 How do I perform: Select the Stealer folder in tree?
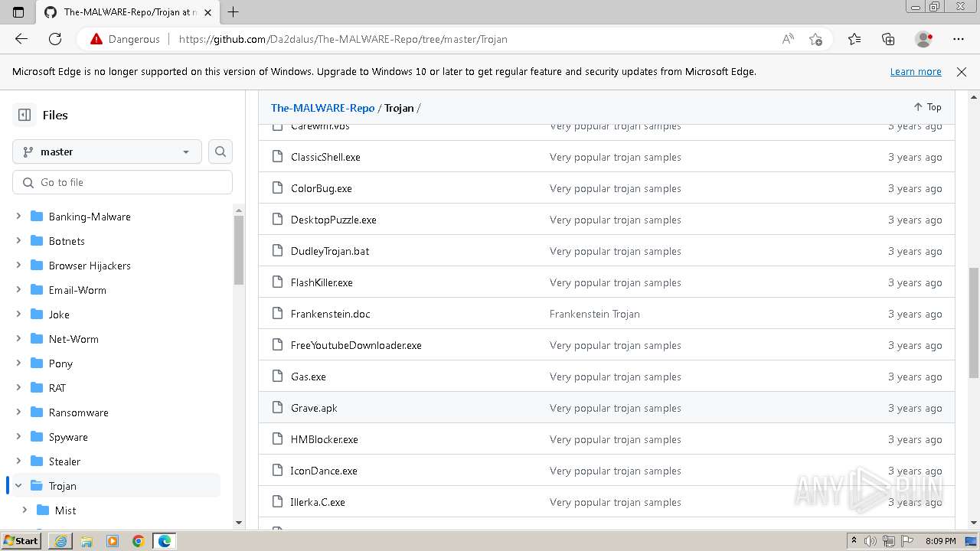[x=64, y=461]
